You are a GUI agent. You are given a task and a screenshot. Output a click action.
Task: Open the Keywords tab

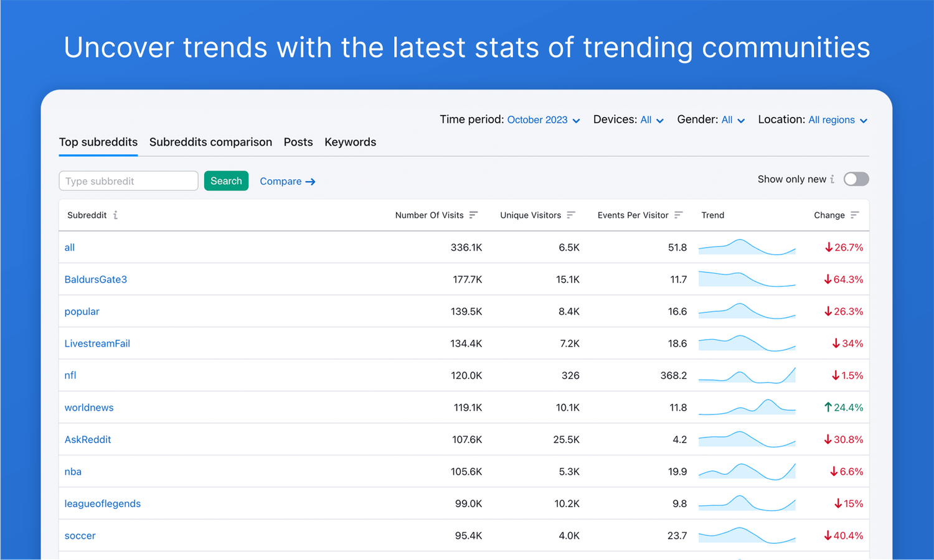click(x=350, y=142)
